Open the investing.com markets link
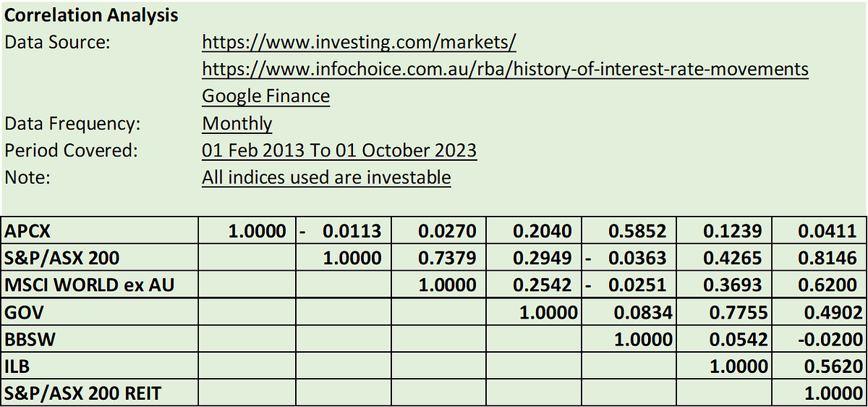 tap(359, 43)
